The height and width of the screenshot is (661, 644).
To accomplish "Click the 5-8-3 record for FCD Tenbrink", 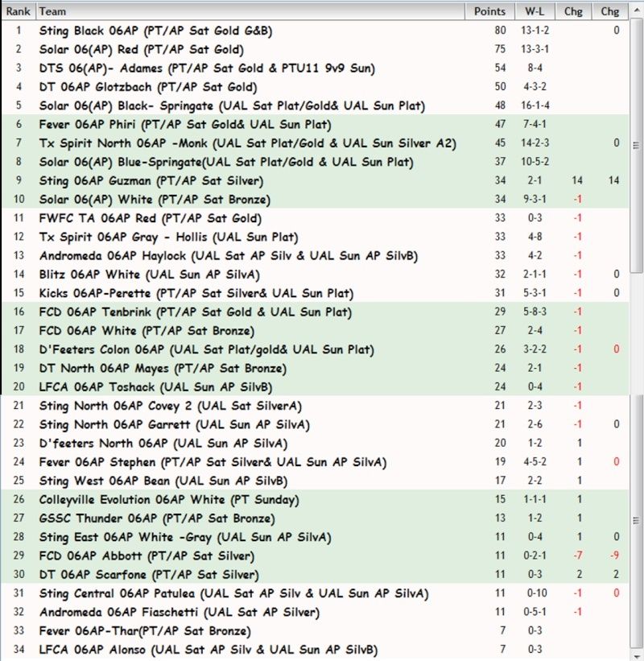I will (x=535, y=312).
